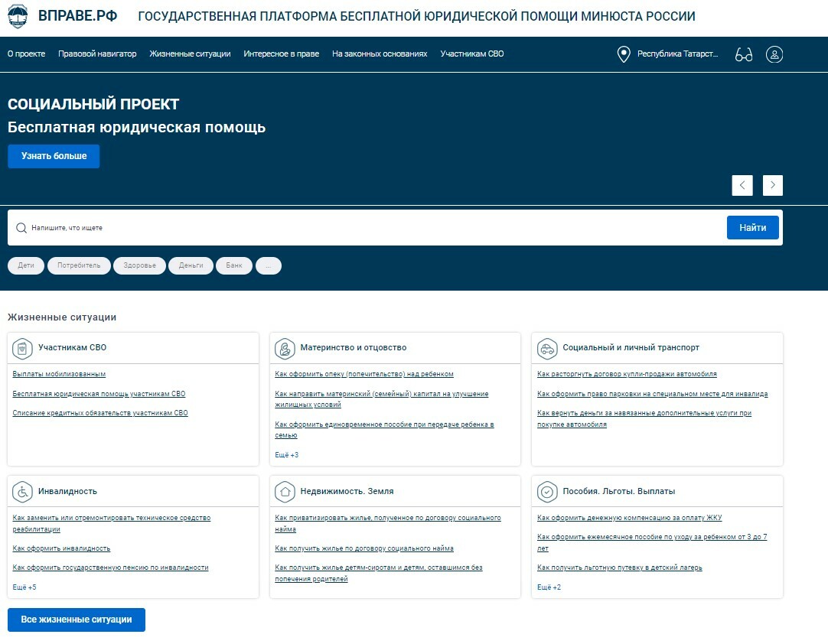Image resolution: width=828 pixels, height=644 pixels.
Task: Go to the next banner slide
Action: coord(773,185)
